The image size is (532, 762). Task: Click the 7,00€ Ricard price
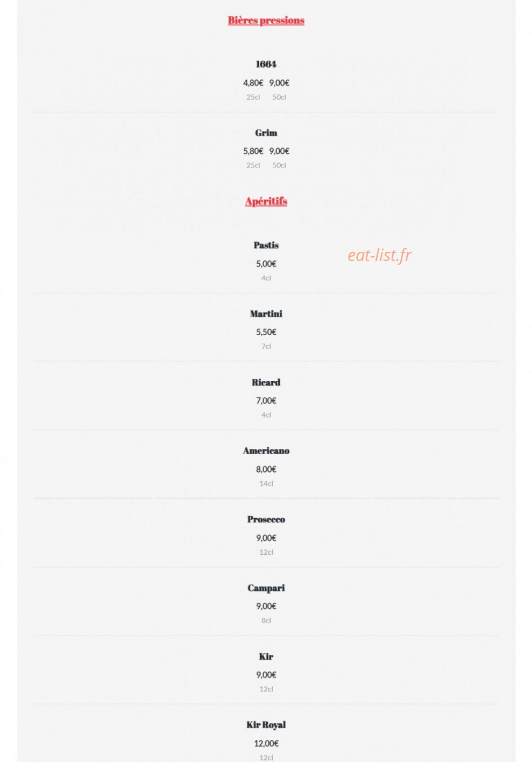pyautogui.click(x=266, y=400)
